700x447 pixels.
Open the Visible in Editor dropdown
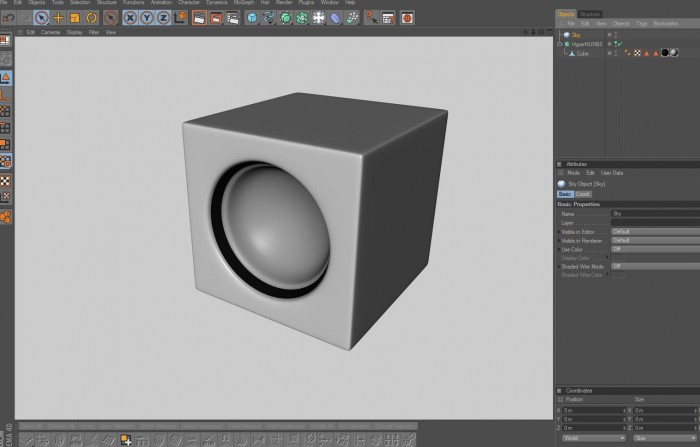(x=655, y=232)
